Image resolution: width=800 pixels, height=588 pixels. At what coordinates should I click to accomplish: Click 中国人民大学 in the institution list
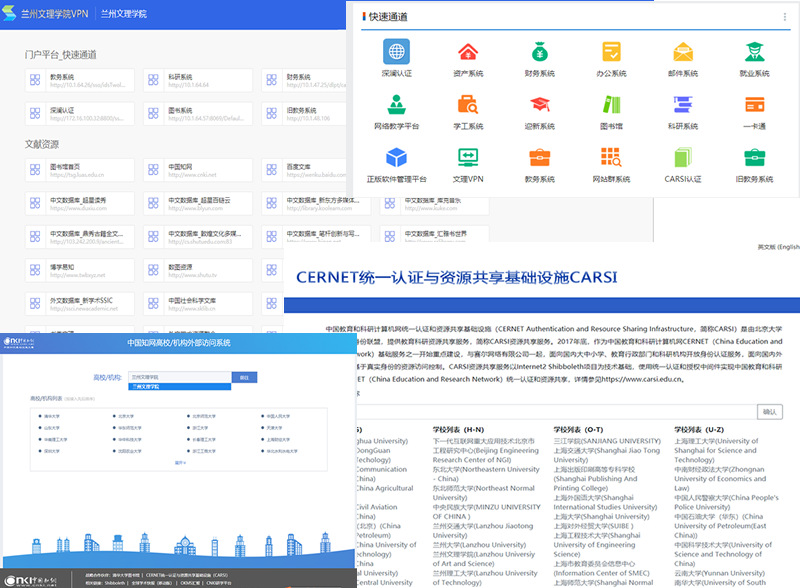[x=278, y=416]
